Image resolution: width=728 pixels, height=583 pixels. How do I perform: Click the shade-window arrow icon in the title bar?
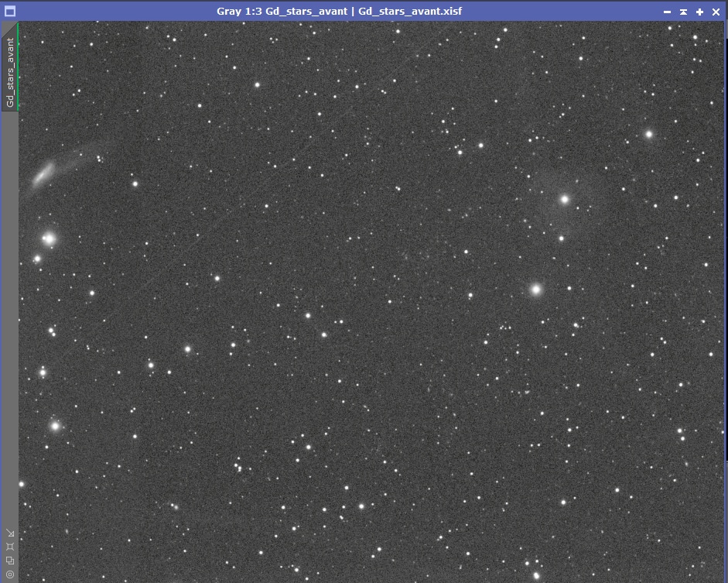coord(682,12)
